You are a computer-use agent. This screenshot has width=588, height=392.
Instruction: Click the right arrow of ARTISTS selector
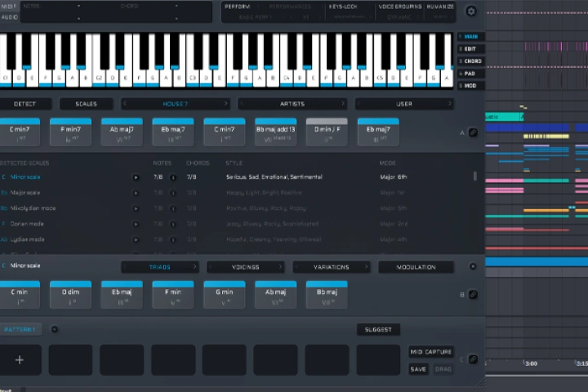coord(343,104)
